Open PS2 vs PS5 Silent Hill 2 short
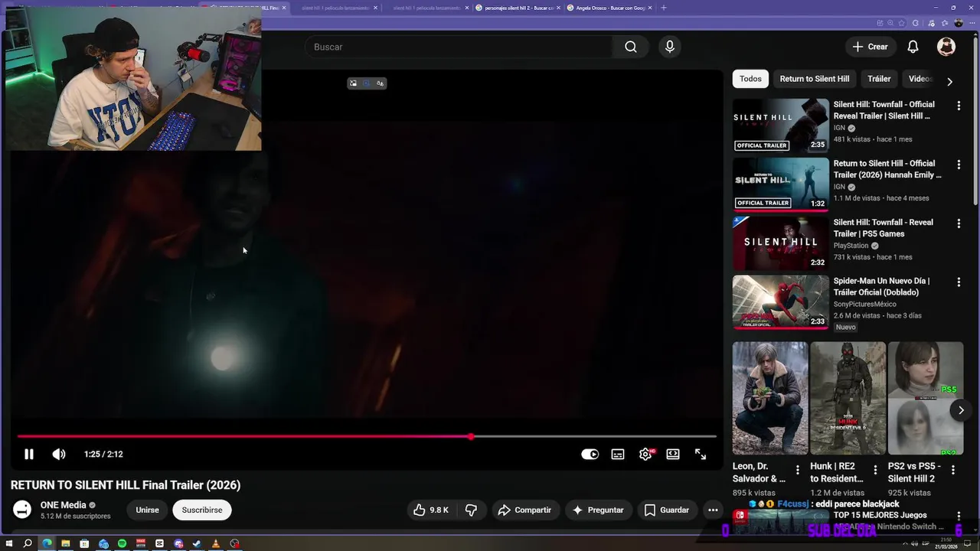The width and height of the screenshot is (980, 551). (926, 398)
